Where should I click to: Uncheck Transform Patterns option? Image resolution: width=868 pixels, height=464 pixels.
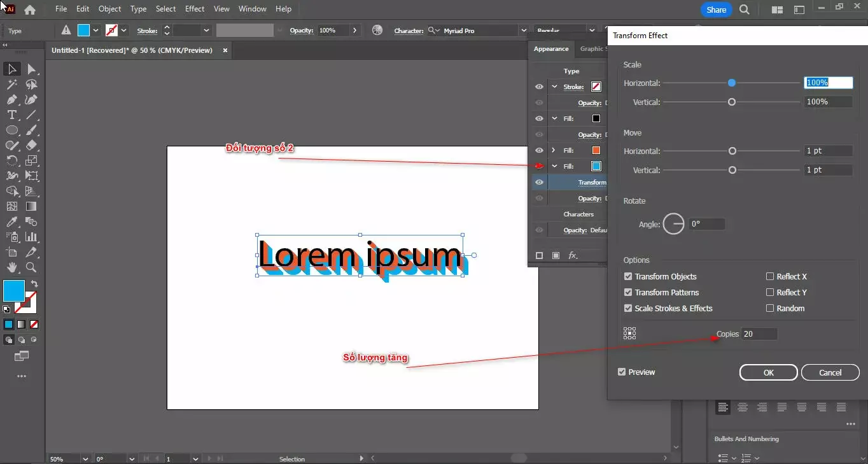point(628,292)
